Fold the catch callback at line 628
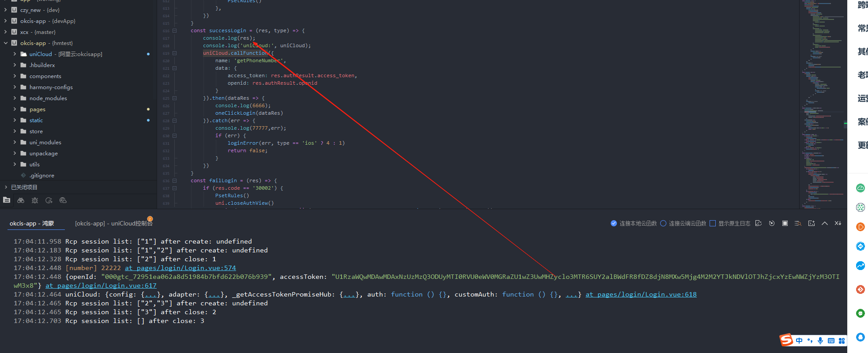Image resolution: width=868 pixels, height=353 pixels. coord(175,121)
